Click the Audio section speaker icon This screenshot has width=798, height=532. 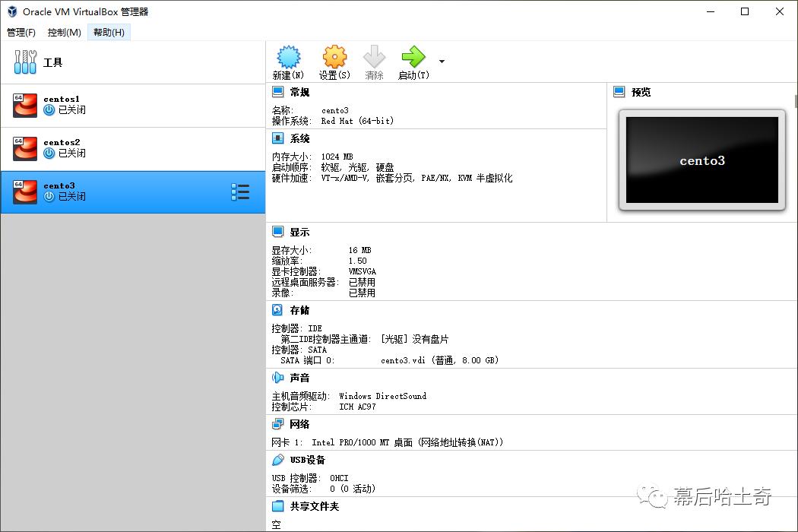point(278,378)
